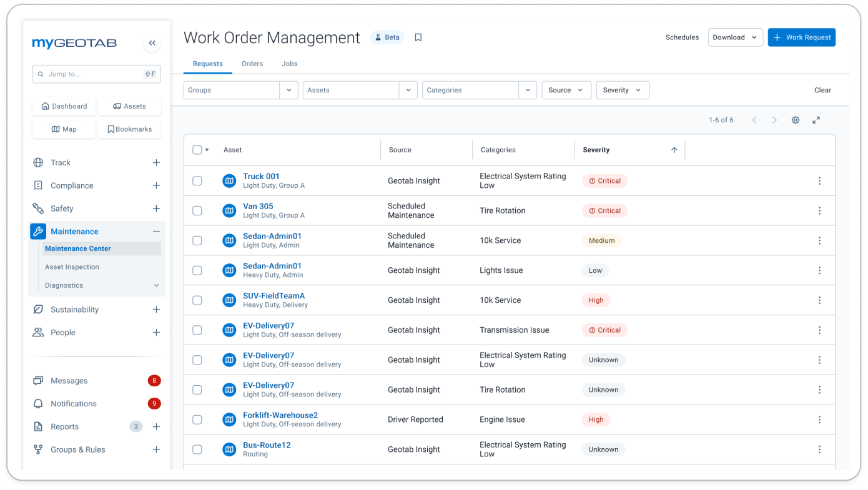Click the Notifications badge showing 9
The image size is (868, 490).
pos(154,403)
